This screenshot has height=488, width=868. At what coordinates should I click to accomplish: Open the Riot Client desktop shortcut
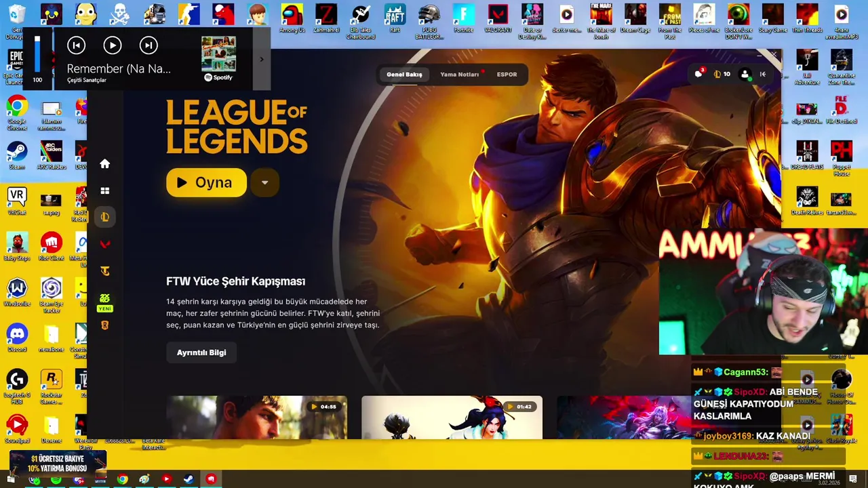click(52, 247)
